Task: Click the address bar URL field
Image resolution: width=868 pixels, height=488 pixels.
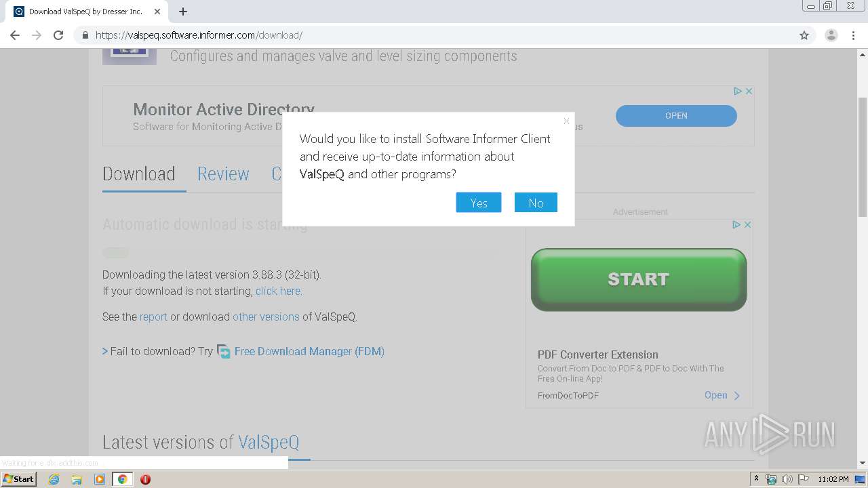Action: (434, 35)
